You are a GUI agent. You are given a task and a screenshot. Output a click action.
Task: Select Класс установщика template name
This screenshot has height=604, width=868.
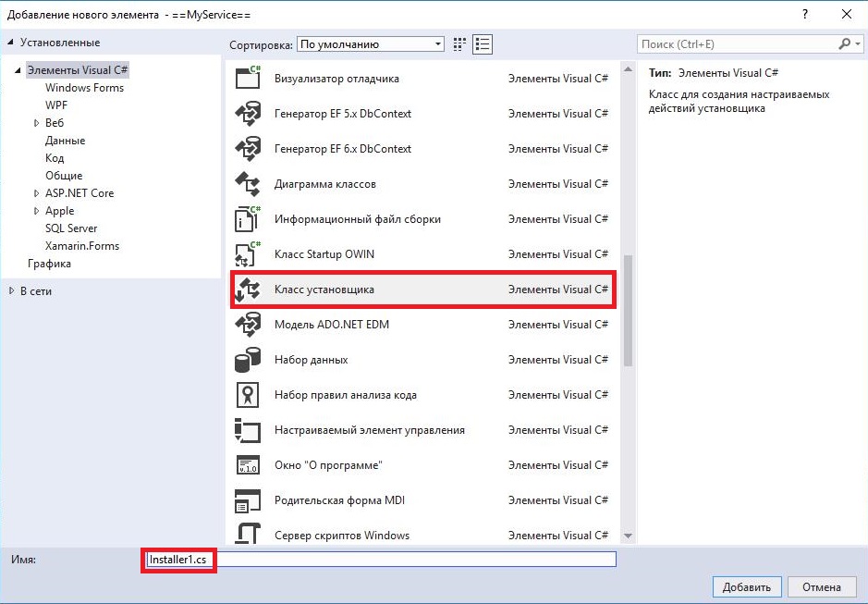click(324, 290)
